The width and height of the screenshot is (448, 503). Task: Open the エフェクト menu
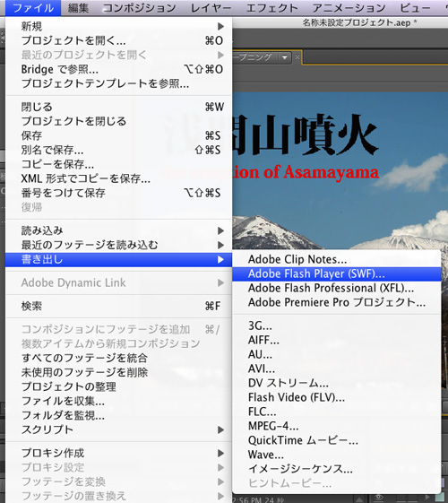[x=272, y=8]
